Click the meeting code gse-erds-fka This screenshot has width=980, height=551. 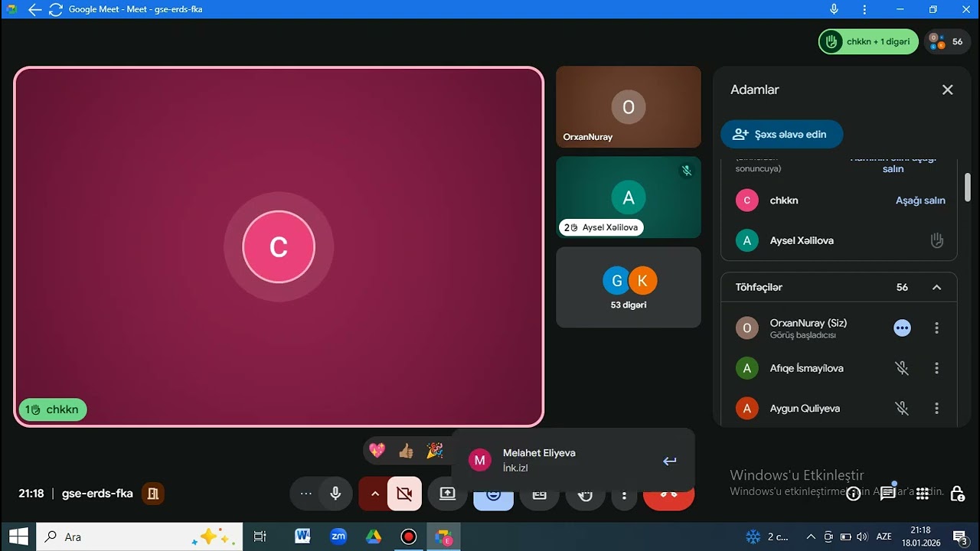(97, 494)
